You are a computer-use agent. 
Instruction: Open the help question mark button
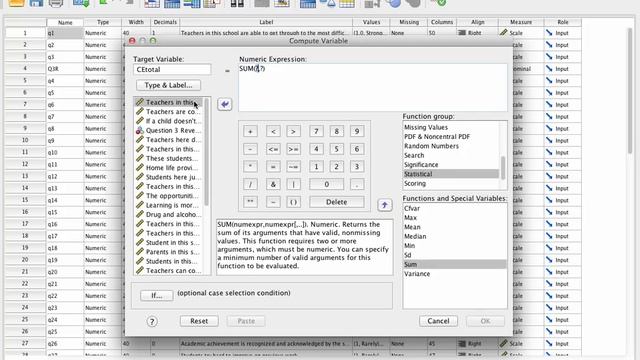click(x=152, y=322)
